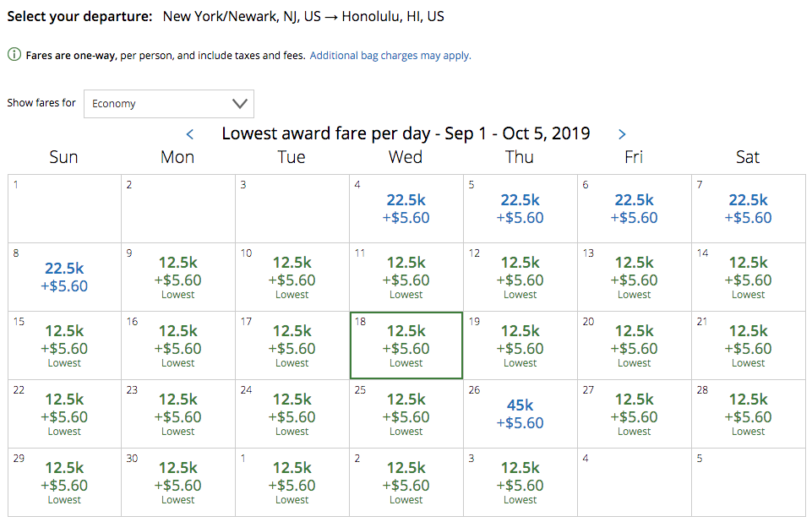Choose Monday September 16 lowest fare
This screenshot has width=812, height=522.
(178, 345)
